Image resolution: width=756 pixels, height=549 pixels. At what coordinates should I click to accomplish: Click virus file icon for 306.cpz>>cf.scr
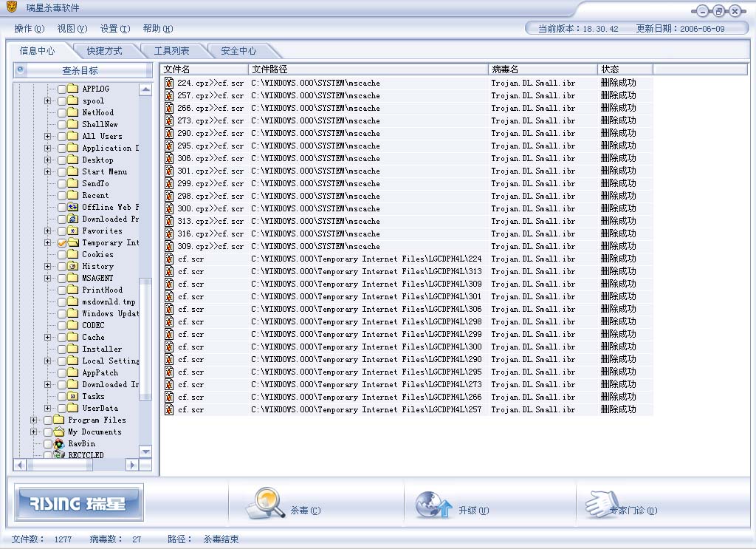tap(169, 158)
